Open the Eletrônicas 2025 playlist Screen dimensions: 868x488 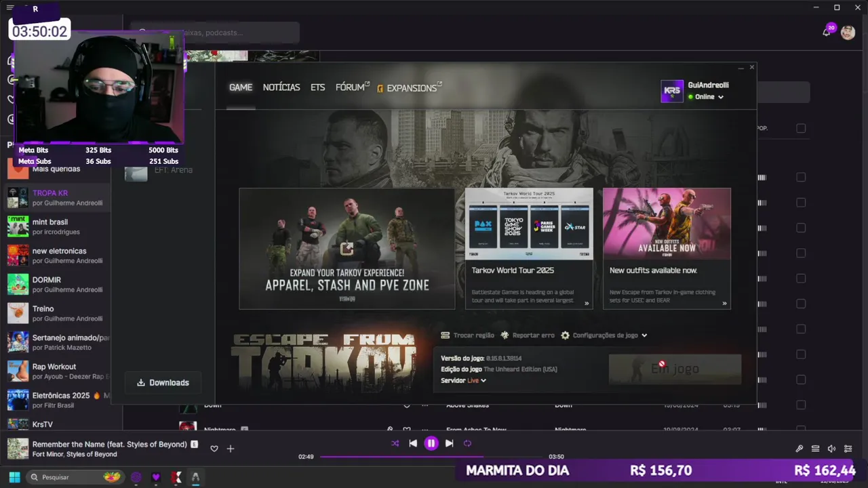(x=58, y=400)
